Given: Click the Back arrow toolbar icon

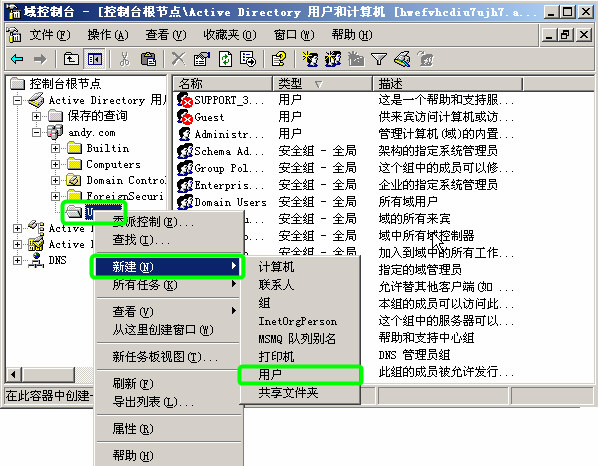Looking at the screenshot, I should pos(17,59).
